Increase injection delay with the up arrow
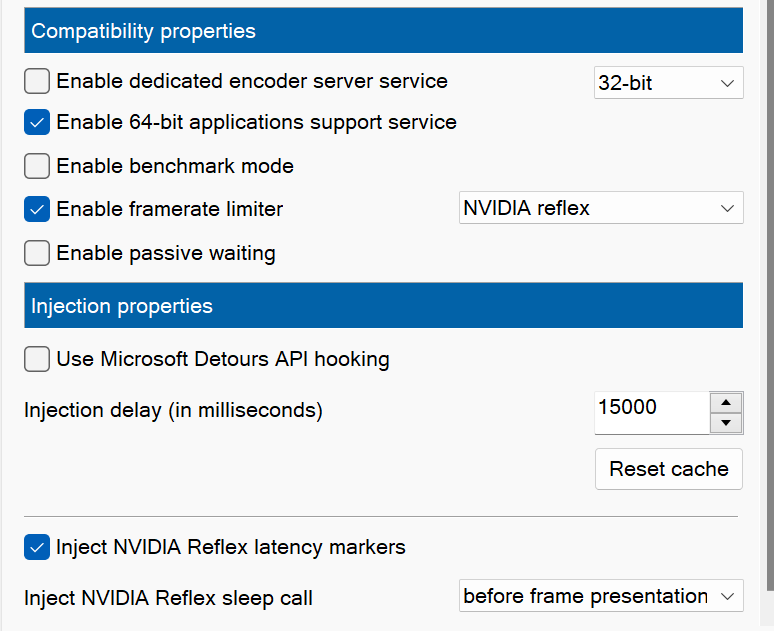 726,402
